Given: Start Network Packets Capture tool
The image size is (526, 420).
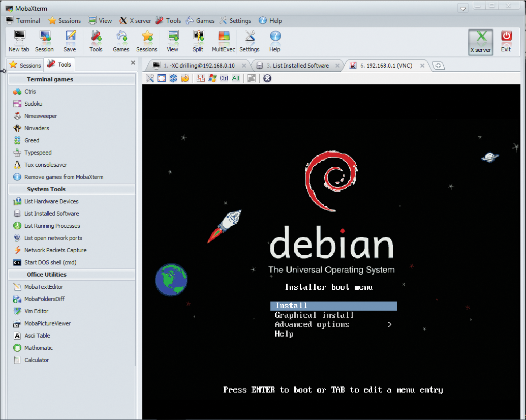Looking at the screenshot, I should click(x=56, y=250).
